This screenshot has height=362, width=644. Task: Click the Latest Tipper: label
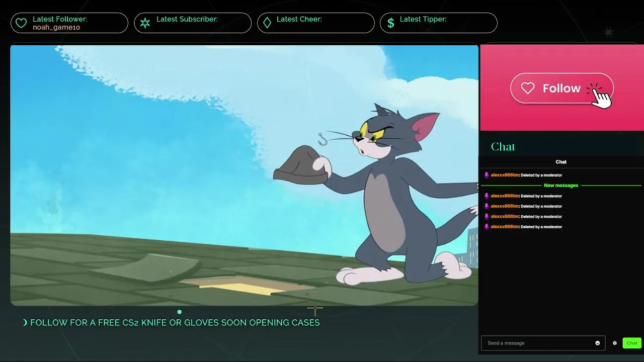(423, 19)
